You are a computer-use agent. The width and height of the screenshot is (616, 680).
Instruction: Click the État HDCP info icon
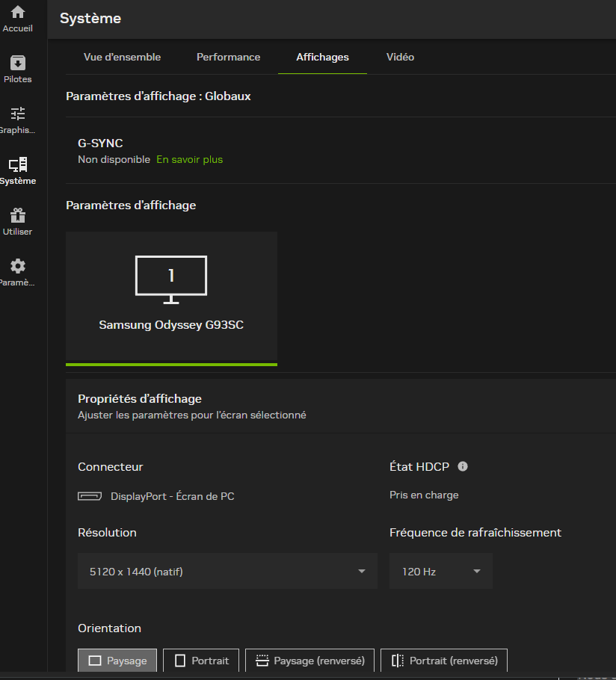[x=463, y=467]
